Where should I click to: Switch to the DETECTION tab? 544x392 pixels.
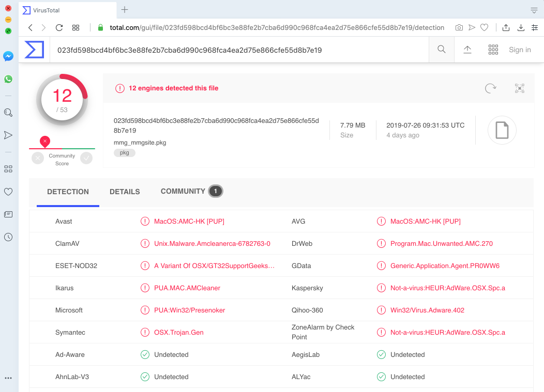coord(68,192)
